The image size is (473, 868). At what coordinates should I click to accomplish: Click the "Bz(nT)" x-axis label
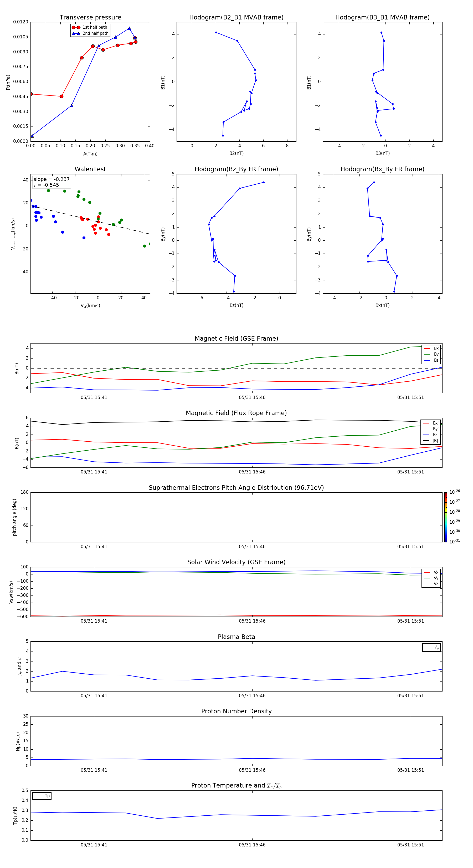(236, 305)
